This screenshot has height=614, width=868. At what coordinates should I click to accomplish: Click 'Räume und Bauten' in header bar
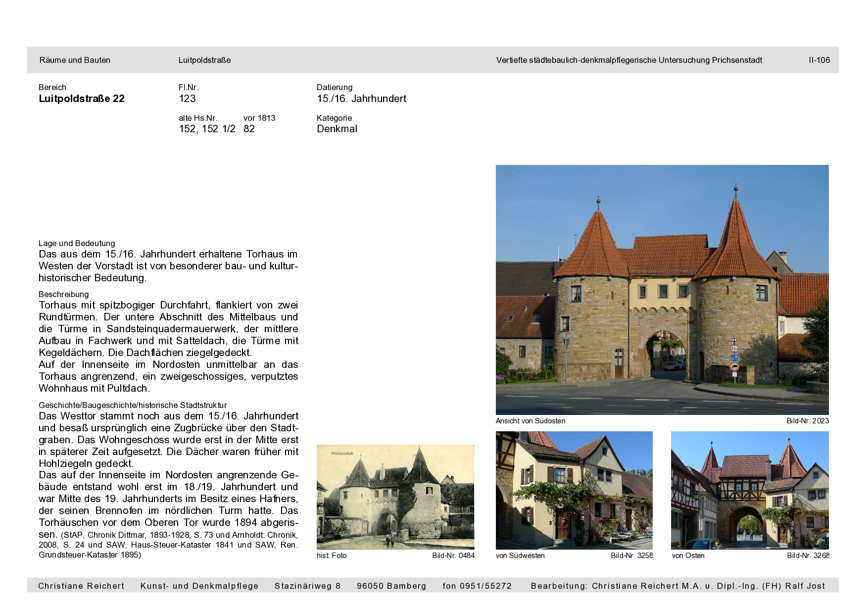[x=75, y=60]
